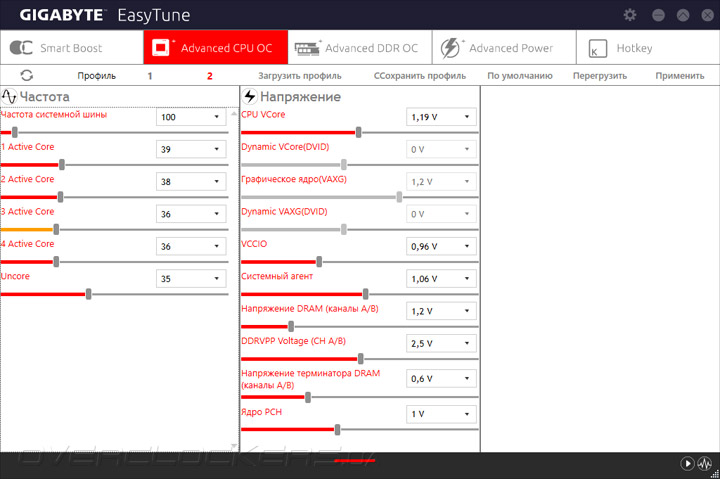Click the Напряжение lightning bolt icon
Image resolution: width=720 pixels, height=479 pixels.
click(x=249, y=96)
